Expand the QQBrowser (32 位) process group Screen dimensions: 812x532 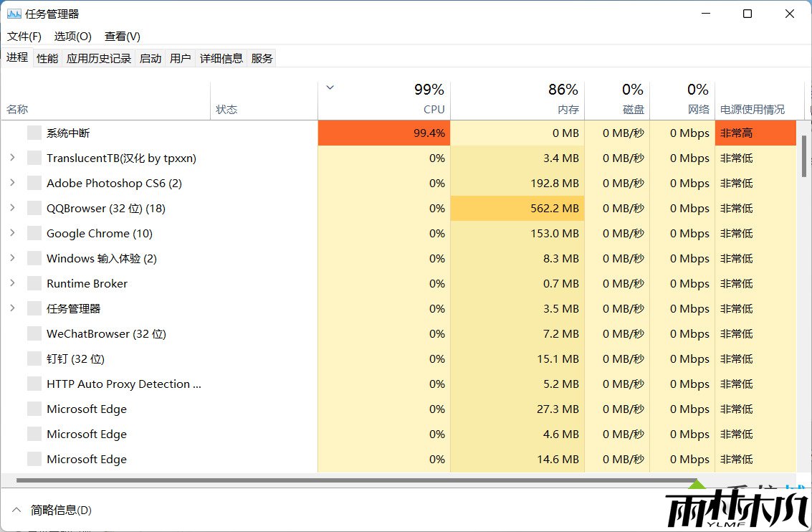click(12, 208)
